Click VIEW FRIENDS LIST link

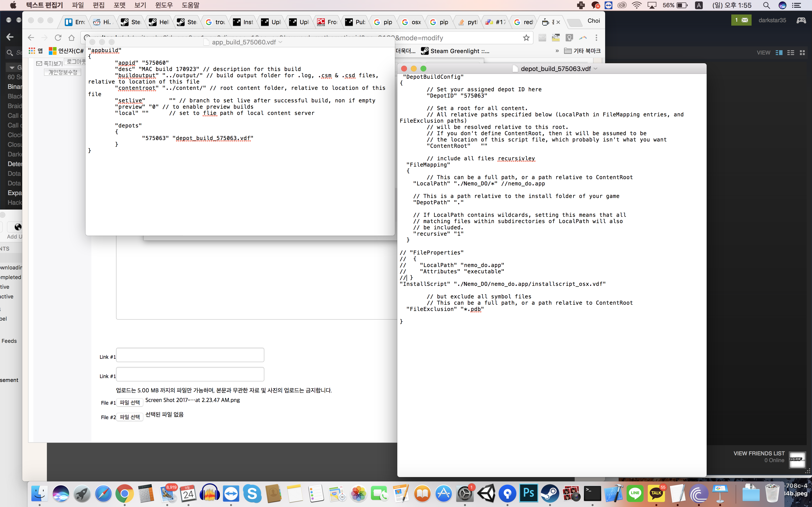(x=759, y=453)
